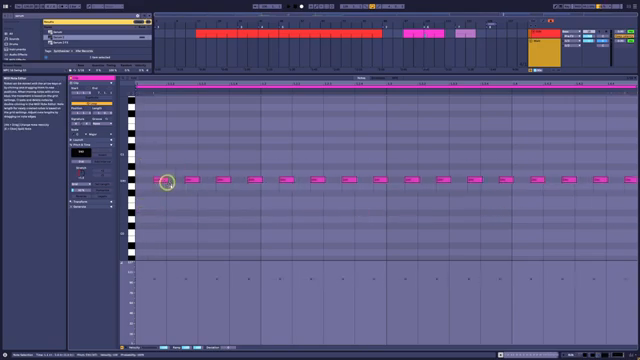Switch to the MPE tab

pyautogui.click(x=395, y=78)
